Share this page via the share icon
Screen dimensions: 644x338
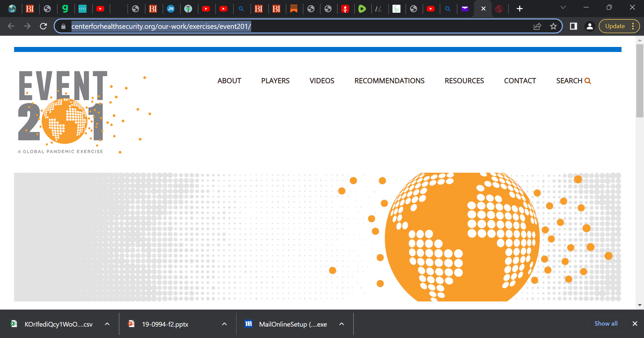click(x=537, y=26)
